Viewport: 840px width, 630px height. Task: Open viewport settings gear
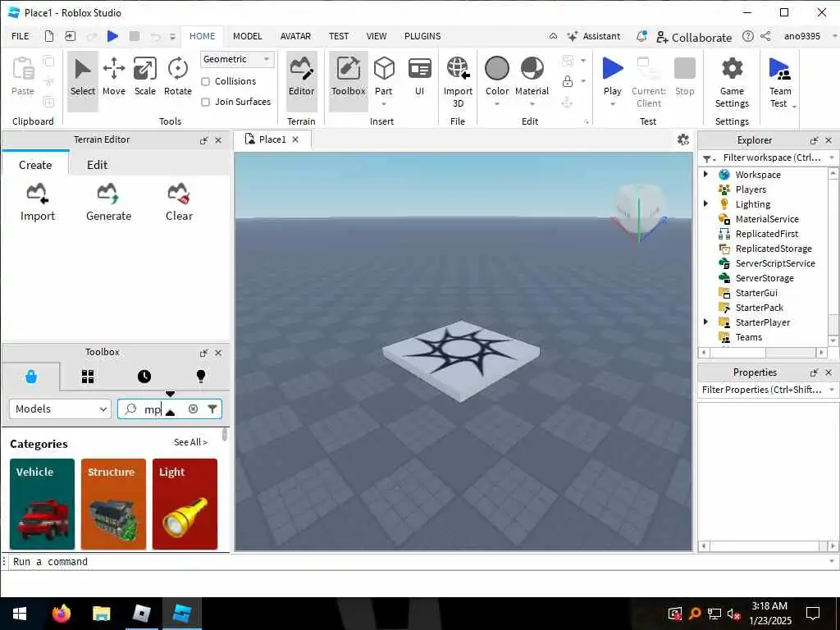pyautogui.click(x=683, y=139)
